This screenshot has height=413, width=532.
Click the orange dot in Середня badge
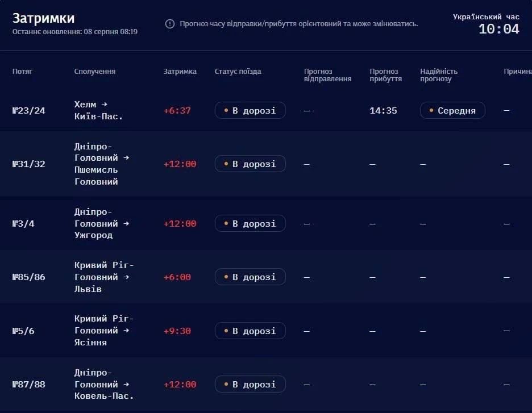click(x=431, y=110)
